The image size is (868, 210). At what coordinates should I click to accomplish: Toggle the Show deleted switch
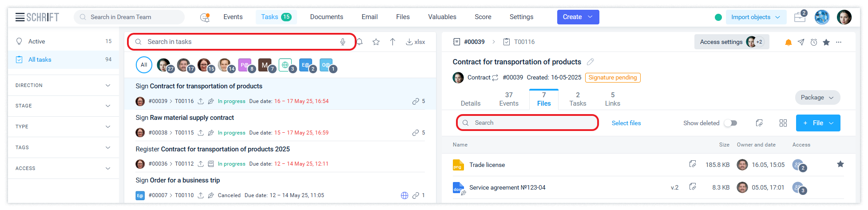(x=730, y=123)
